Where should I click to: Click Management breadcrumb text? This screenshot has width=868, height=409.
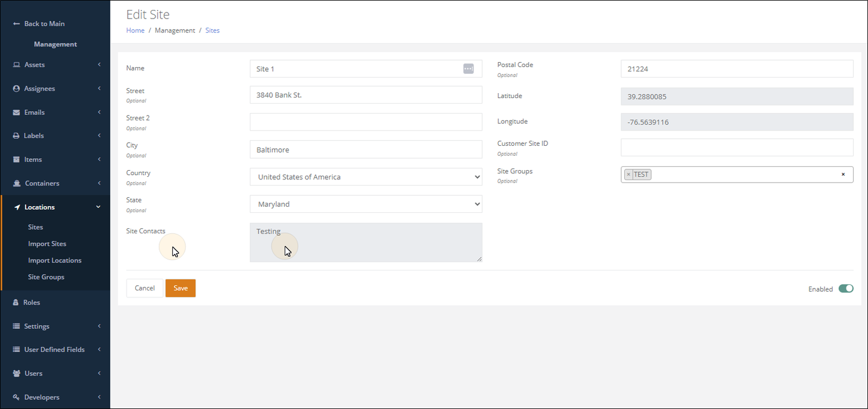point(175,30)
